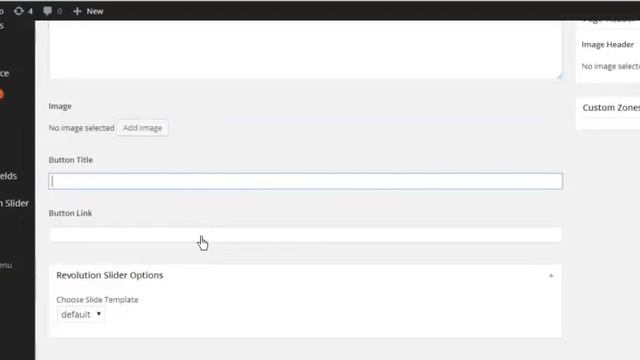Open the plus New menu
Image resolution: width=640 pixels, height=360 pixels.
(x=88, y=11)
